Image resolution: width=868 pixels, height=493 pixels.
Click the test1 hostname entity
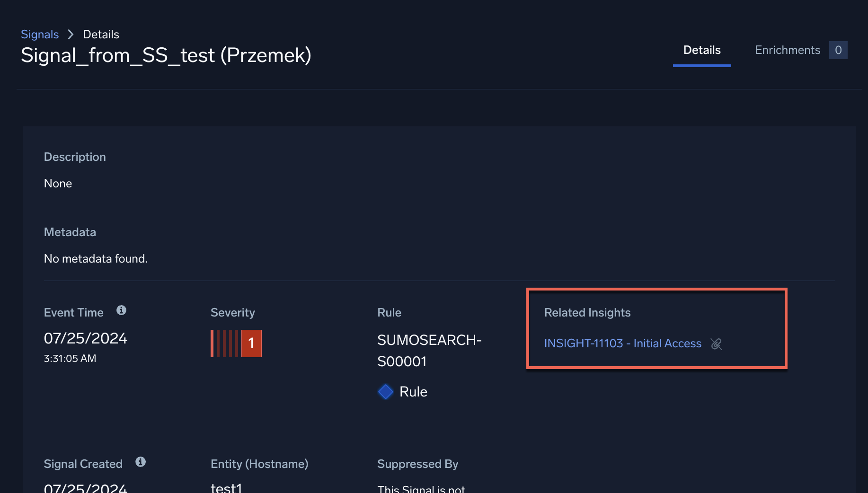click(226, 487)
